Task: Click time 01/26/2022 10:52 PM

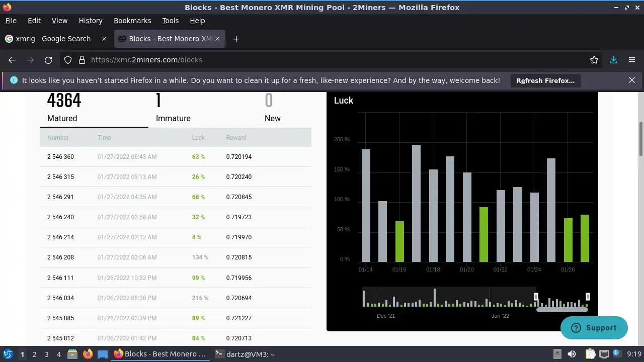Action: (x=127, y=278)
